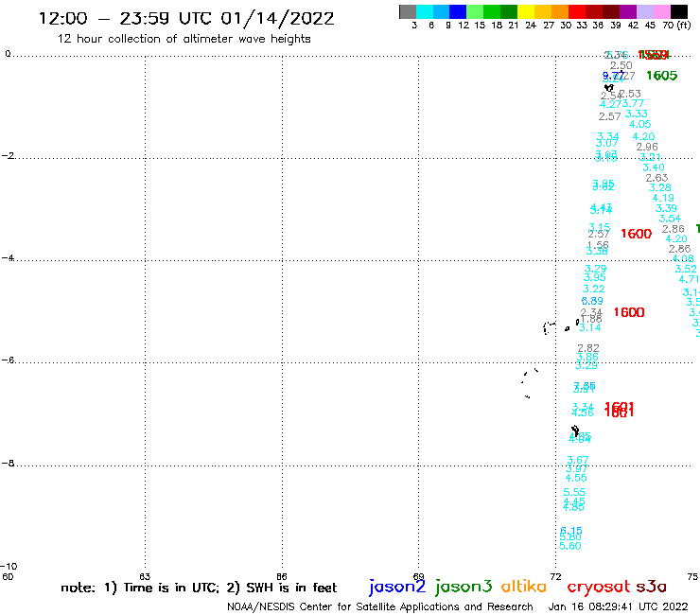Screen dimensions: 700x615
Task: Click the cyan 3–6 ft legend swatch
Action: click(425, 11)
